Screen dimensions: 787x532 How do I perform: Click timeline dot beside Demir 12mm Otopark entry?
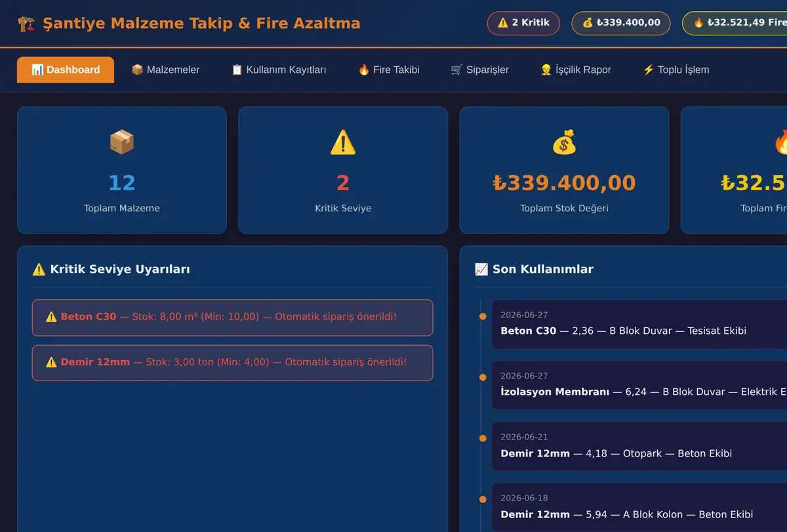coord(483,438)
